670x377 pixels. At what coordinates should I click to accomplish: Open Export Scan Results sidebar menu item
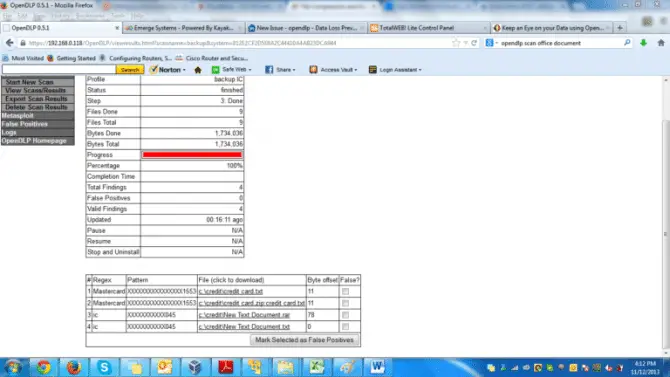pyautogui.click(x=36, y=99)
